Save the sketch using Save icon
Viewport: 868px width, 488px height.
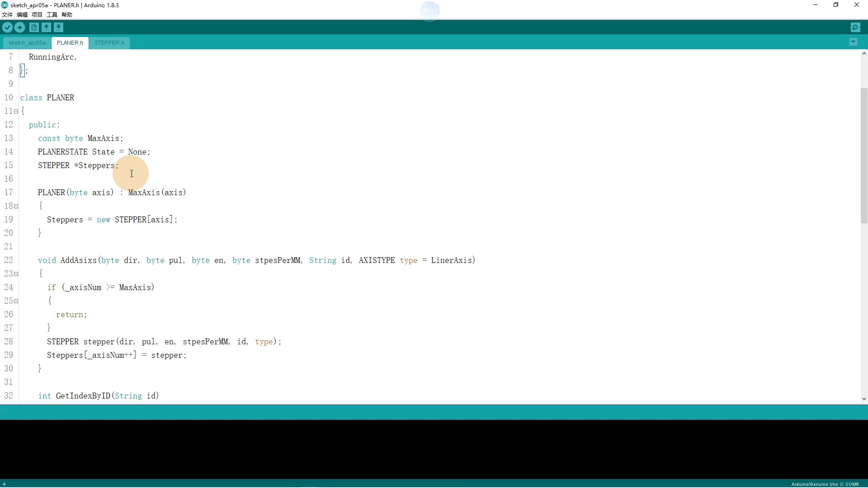pyautogui.click(x=59, y=28)
